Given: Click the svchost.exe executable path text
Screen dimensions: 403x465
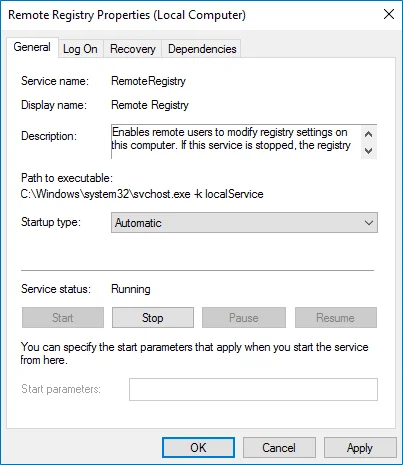Looking at the screenshot, I should 142,194.
